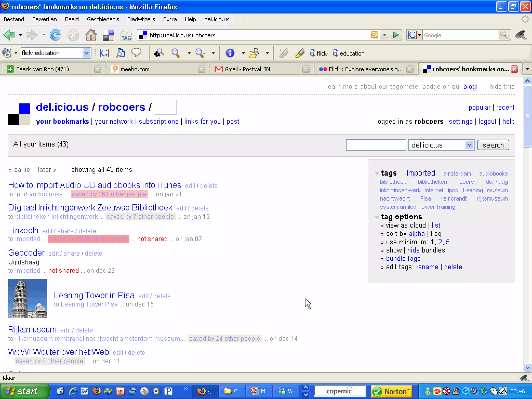This screenshot has height=399, width=532.
Task: Switch to the Gmail - Postvak IN tab
Action: [247, 69]
